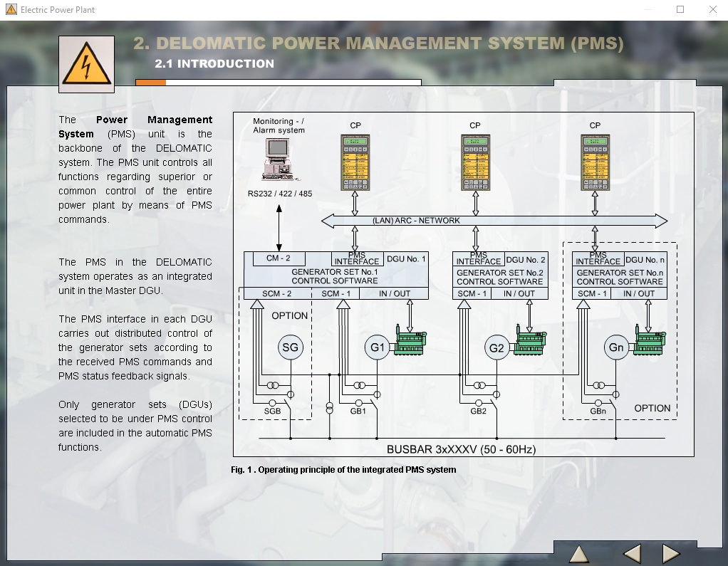Screen dimensions: 728x566
Task: Click GENERATOR SET No.1 CONTROL SOFTWARE text
Action: click(335, 276)
